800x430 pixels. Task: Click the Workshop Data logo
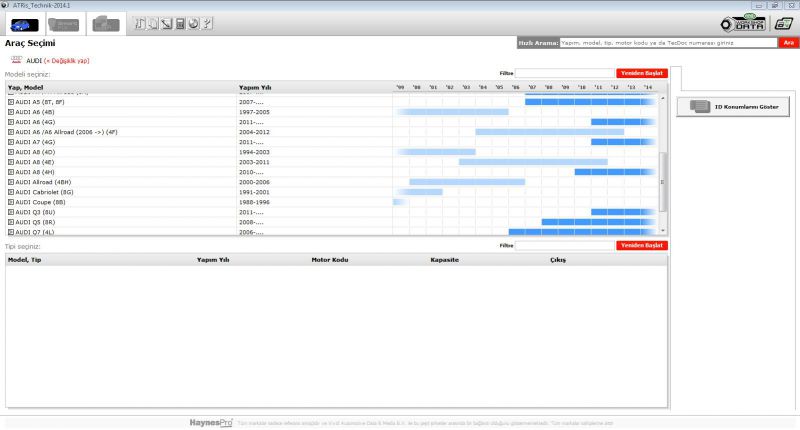pyautogui.click(x=743, y=23)
